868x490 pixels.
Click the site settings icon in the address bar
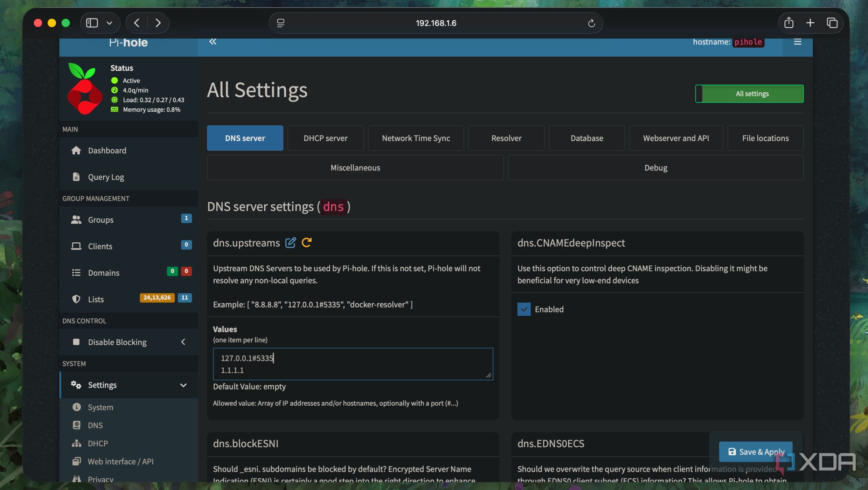coord(280,23)
